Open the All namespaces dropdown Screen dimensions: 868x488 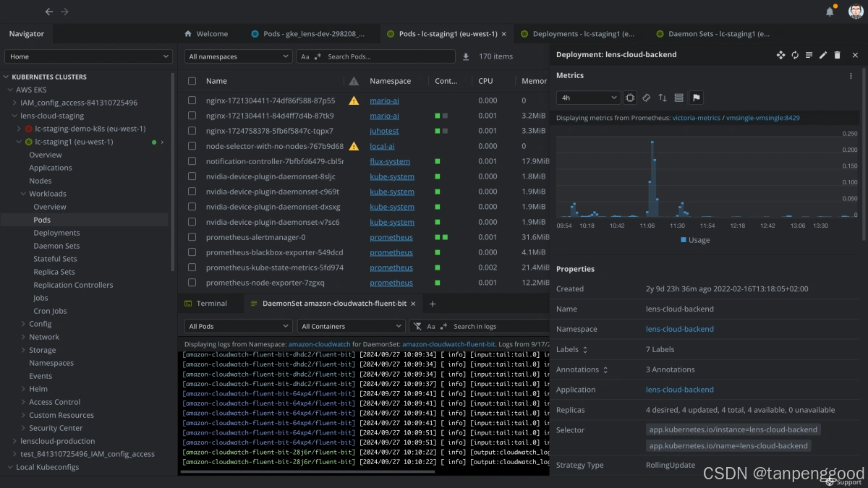[238, 56]
